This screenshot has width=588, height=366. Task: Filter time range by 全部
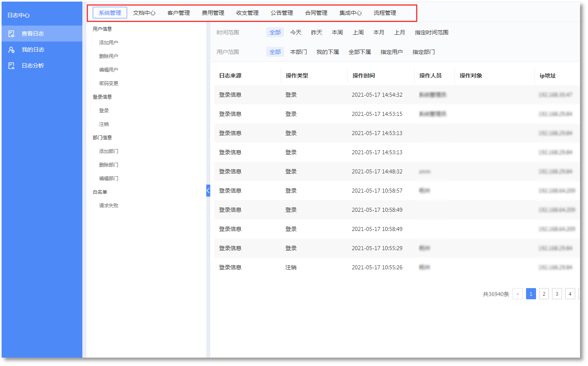coord(275,32)
